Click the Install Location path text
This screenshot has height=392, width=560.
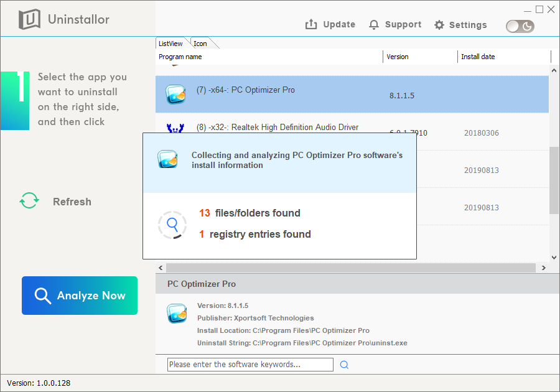(x=283, y=330)
